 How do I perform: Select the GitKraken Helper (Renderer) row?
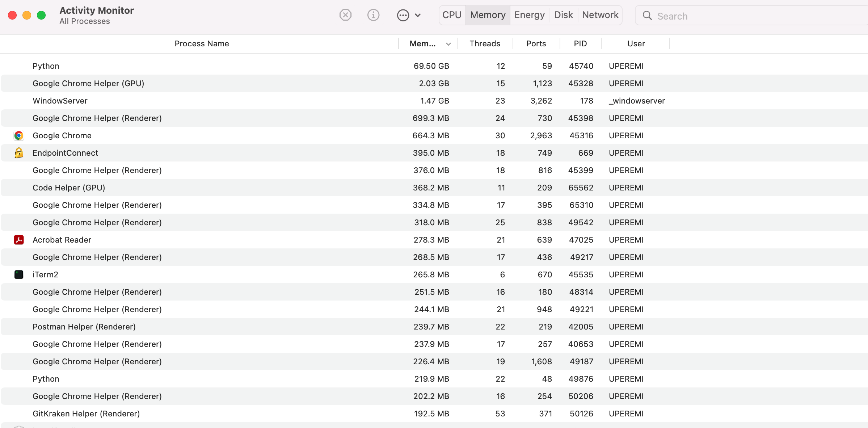(x=434, y=414)
